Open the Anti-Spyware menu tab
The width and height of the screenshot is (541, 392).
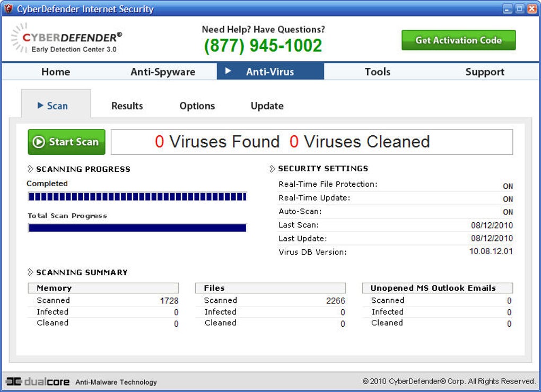click(163, 72)
